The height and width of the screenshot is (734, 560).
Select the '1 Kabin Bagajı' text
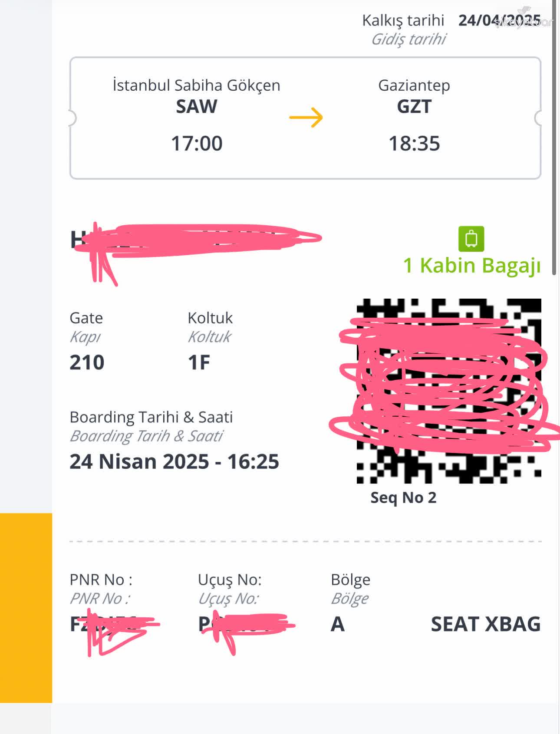[x=472, y=265]
